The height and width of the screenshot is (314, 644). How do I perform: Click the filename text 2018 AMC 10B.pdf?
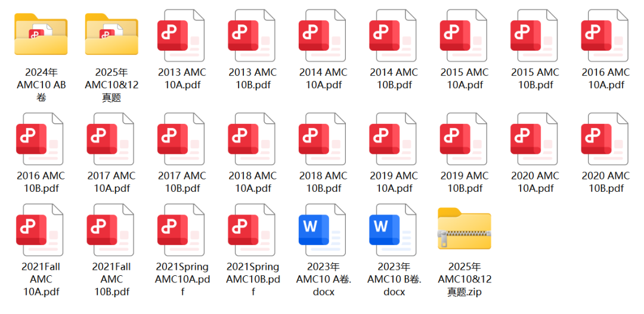[324, 182]
